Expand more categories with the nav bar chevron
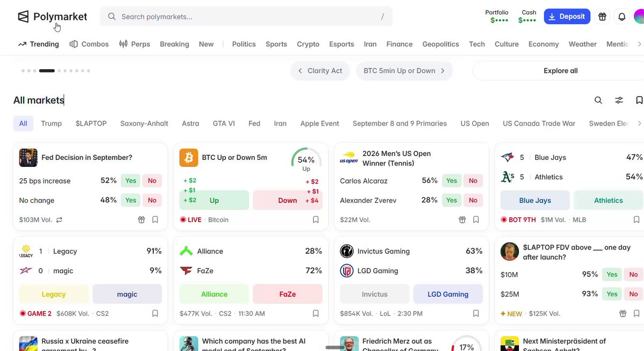 639,44
